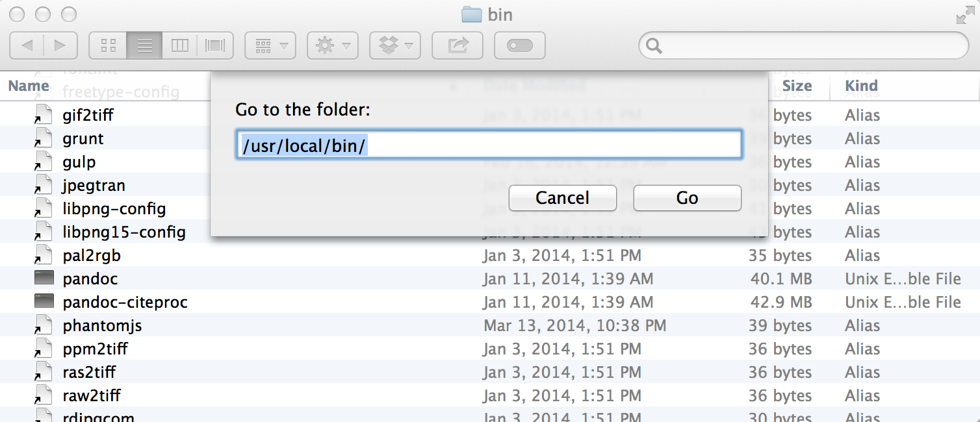This screenshot has height=422, width=980.
Task: Click the ras2tiff alias icon
Action: point(43,372)
